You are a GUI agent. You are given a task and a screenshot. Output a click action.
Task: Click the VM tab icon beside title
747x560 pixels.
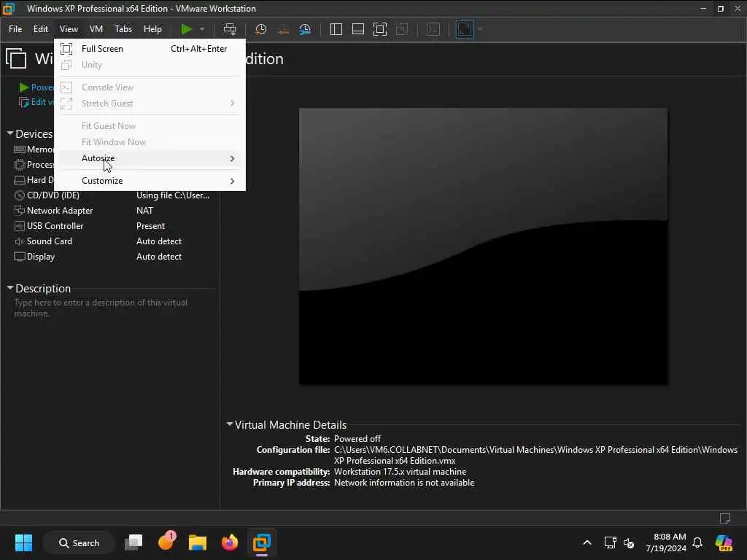tap(16, 58)
